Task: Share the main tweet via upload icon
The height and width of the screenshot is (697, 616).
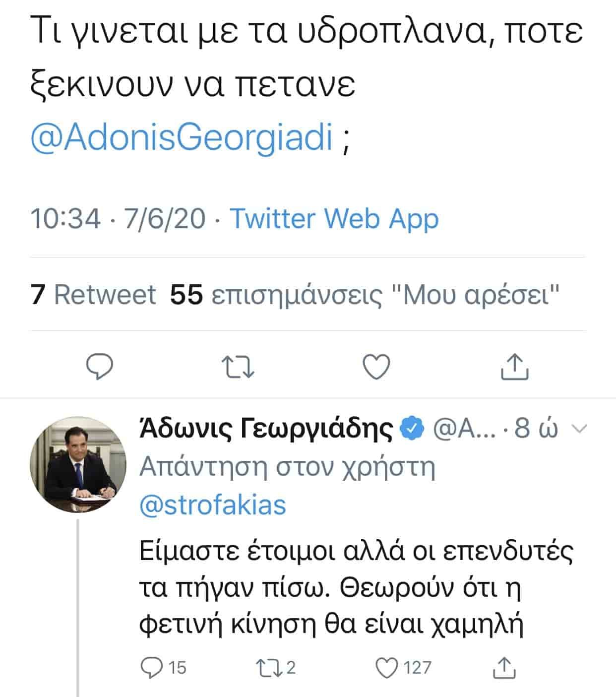Action: coord(514,367)
